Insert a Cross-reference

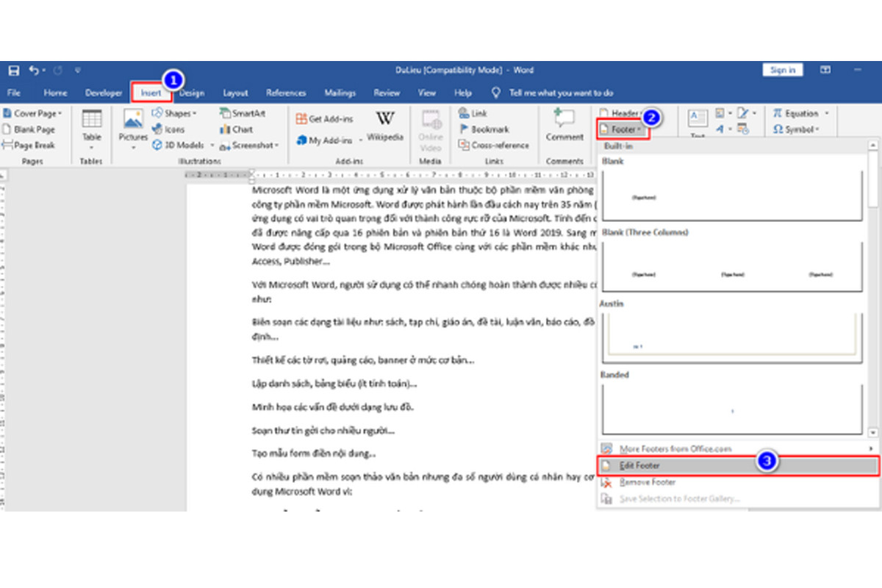tap(493, 146)
